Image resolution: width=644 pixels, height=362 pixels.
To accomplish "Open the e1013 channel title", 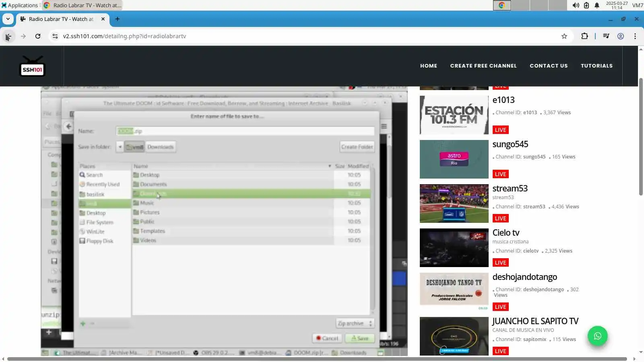I will 504,100.
